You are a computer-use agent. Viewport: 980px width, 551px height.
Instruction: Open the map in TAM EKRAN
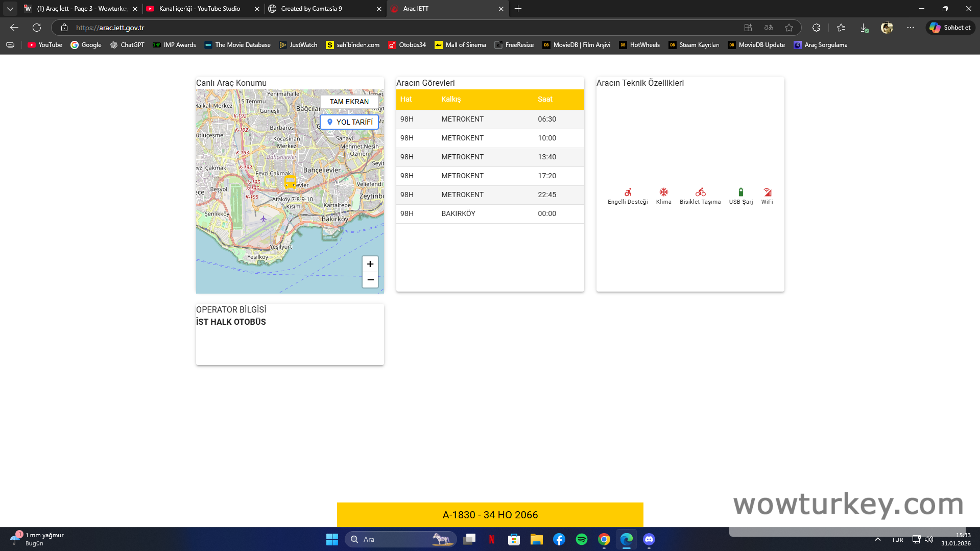click(x=349, y=102)
